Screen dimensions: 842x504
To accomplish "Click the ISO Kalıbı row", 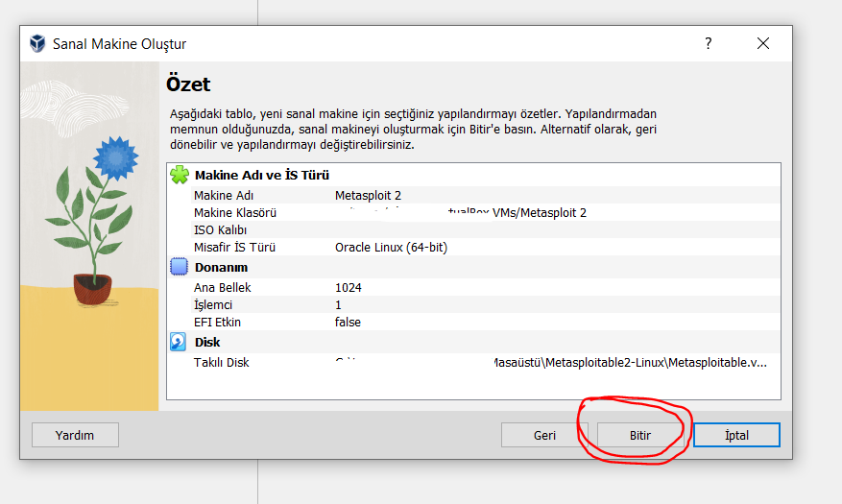I will (486, 230).
